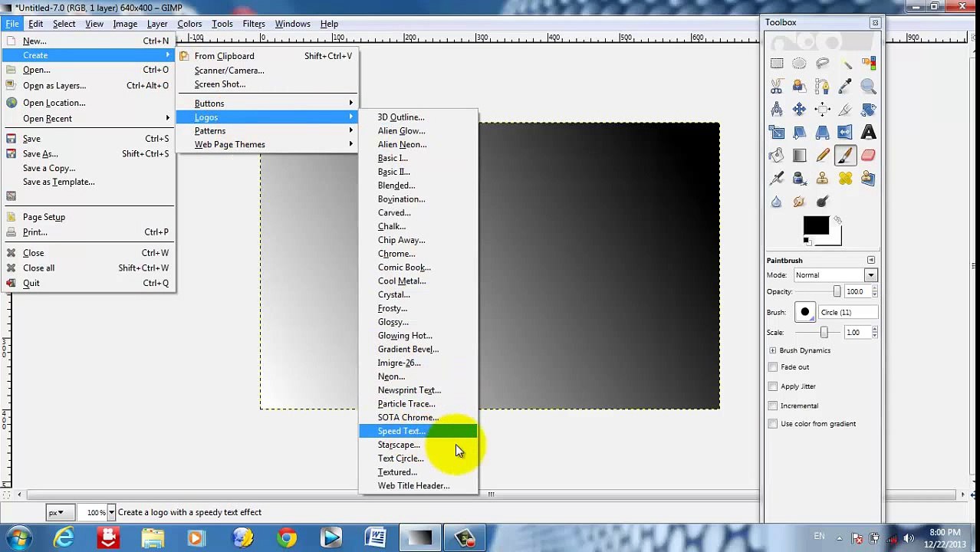Select the Bucket Fill tool

coord(777,156)
